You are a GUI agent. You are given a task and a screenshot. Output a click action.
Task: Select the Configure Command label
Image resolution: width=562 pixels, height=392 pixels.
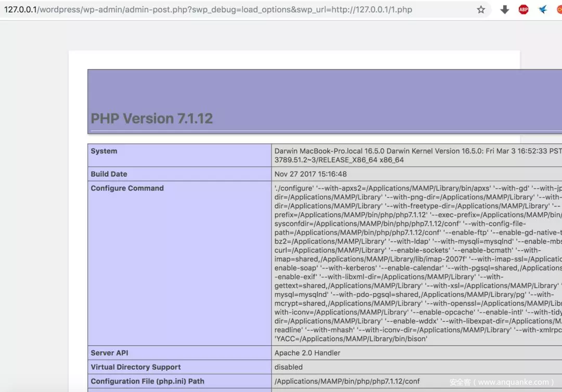point(127,188)
